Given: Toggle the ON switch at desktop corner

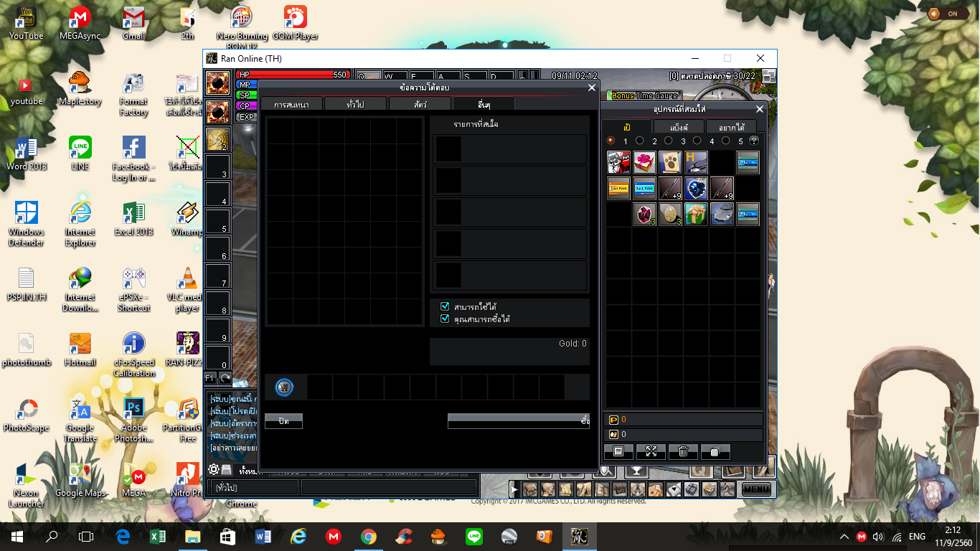Looking at the screenshot, I should point(948,14).
